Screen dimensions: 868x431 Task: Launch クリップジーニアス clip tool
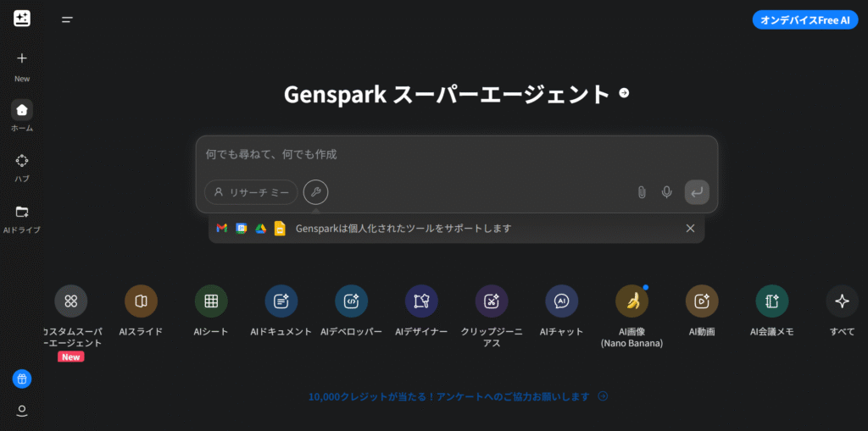(492, 301)
